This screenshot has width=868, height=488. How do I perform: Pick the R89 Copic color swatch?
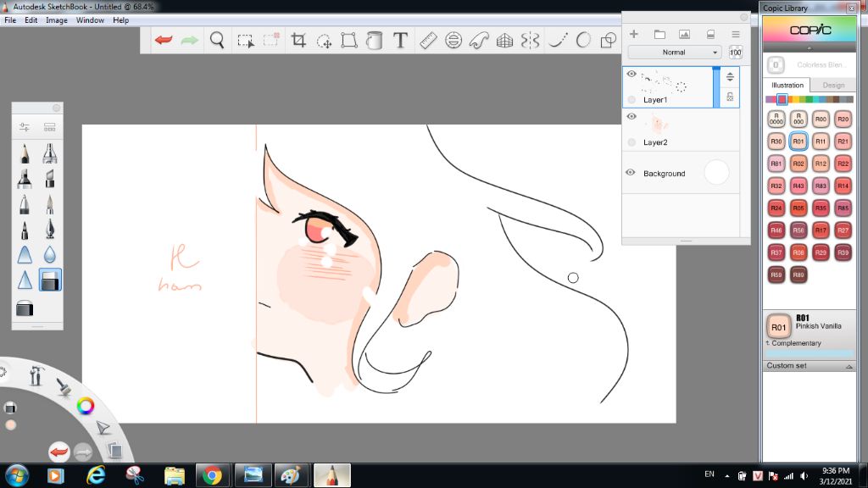tap(798, 274)
